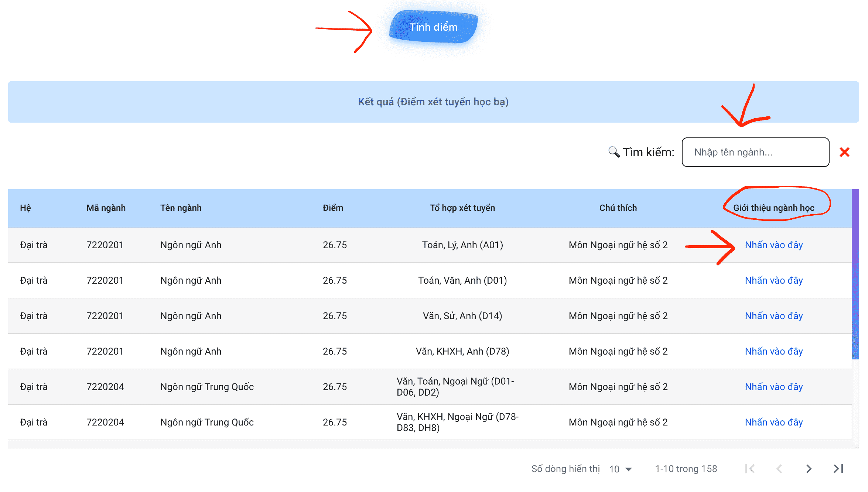Image resolution: width=868 pixels, height=492 pixels.
Task: Click the Số dòng hiển thị label
Action: tap(565, 469)
